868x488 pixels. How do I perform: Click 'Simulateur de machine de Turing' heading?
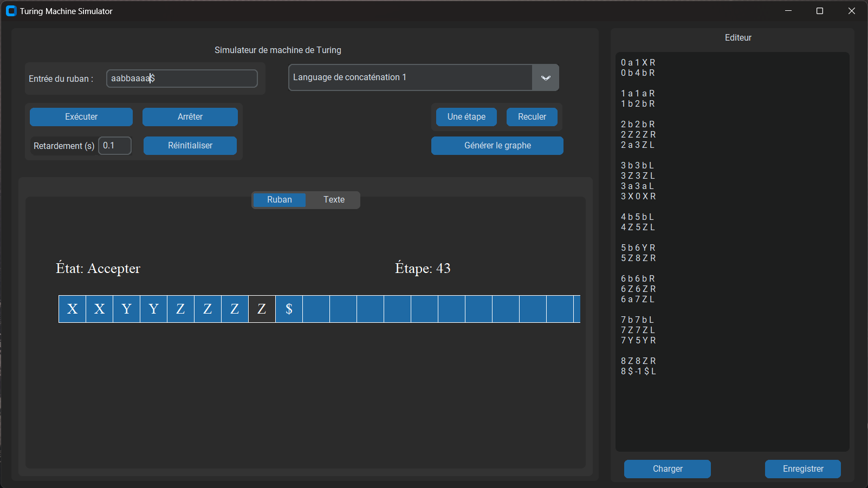coord(278,50)
